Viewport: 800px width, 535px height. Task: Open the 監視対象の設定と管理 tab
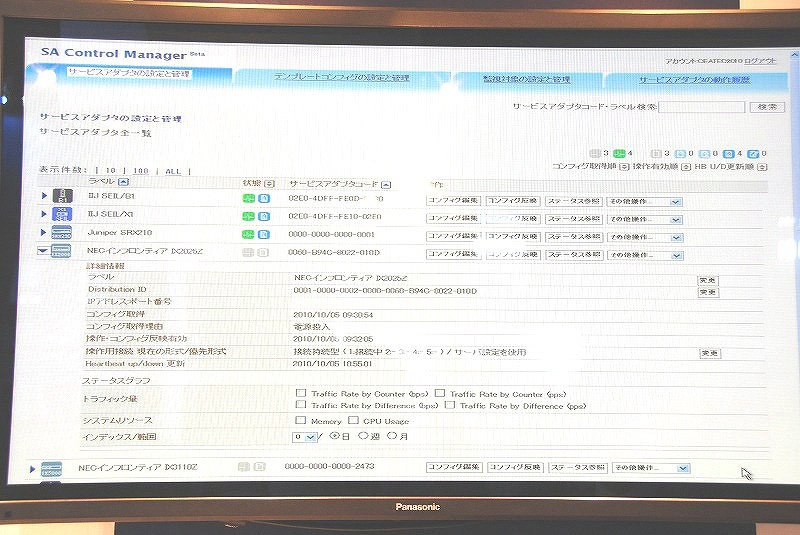pyautogui.click(x=525, y=79)
